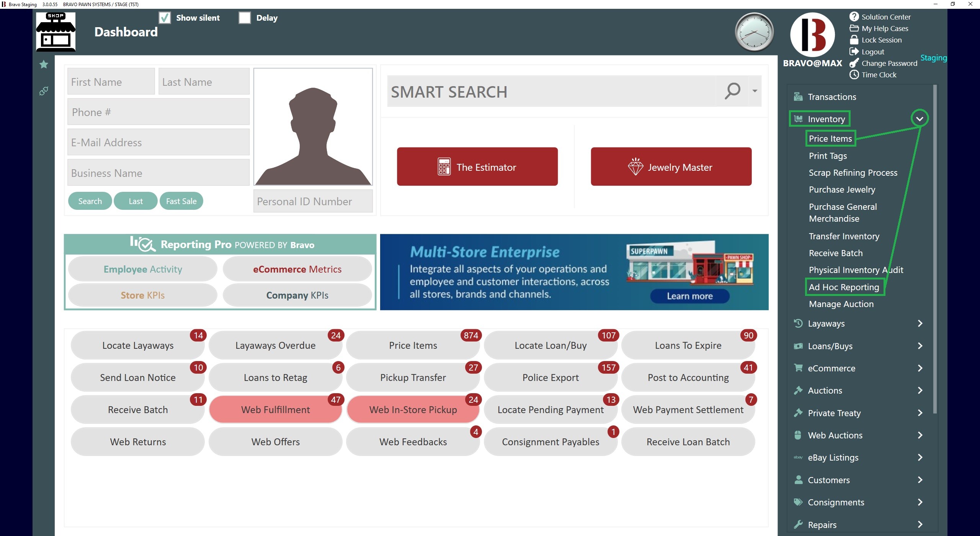Click the Layaways history icon
The image size is (980, 536).
click(798, 323)
